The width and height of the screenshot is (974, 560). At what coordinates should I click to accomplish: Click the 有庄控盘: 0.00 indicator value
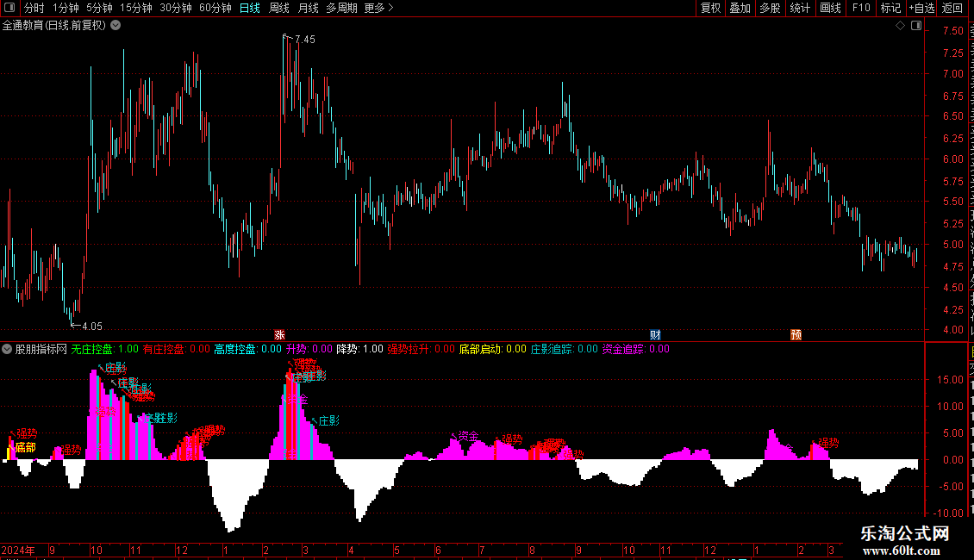pyautogui.click(x=177, y=349)
